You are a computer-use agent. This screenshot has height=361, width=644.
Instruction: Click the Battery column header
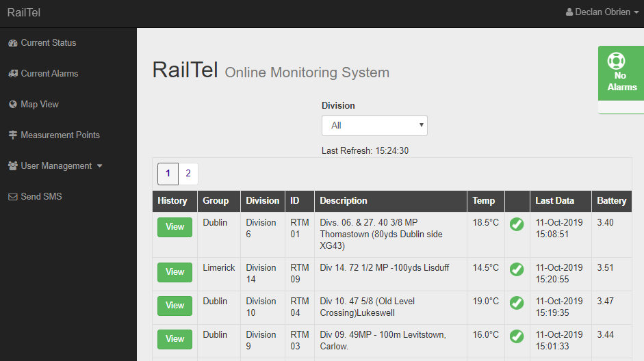pos(611,201)
